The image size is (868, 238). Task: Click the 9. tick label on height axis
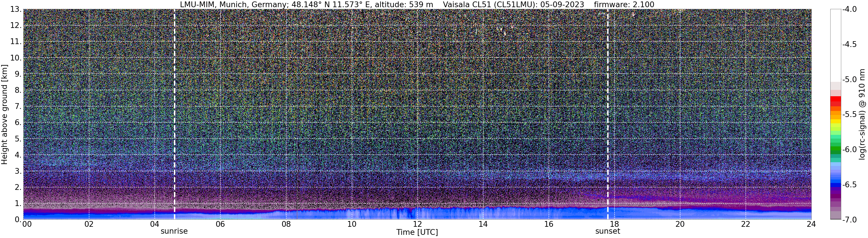point(18,74)
